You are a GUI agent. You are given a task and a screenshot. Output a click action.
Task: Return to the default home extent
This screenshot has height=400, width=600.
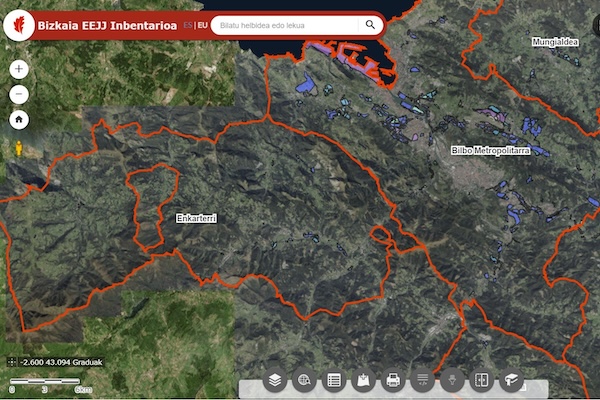click(19, 119)
